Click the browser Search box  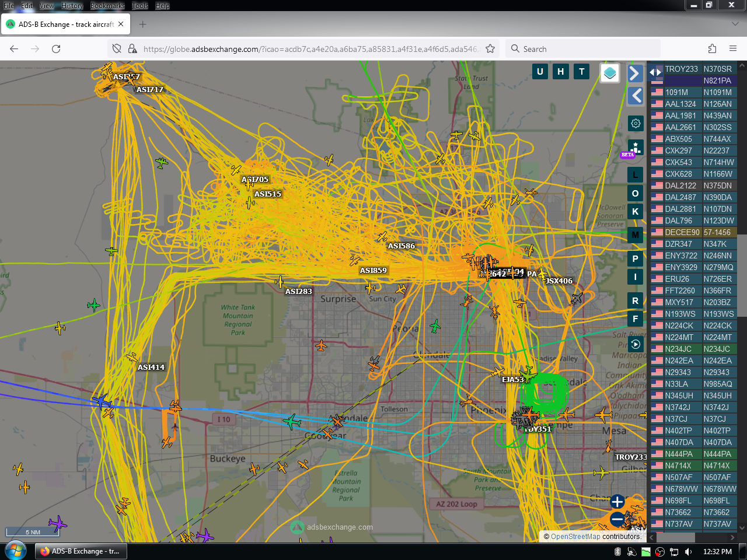[x=583, y=49]
